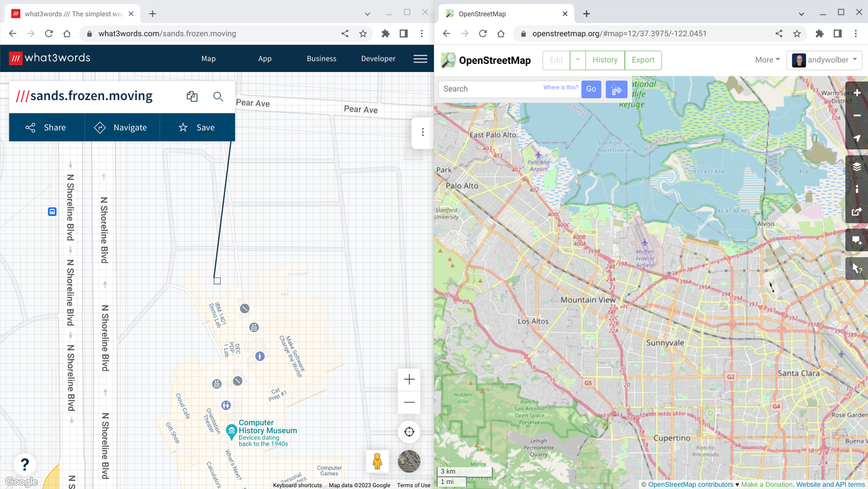Toggle the map key info panel

tap(856, 189)
